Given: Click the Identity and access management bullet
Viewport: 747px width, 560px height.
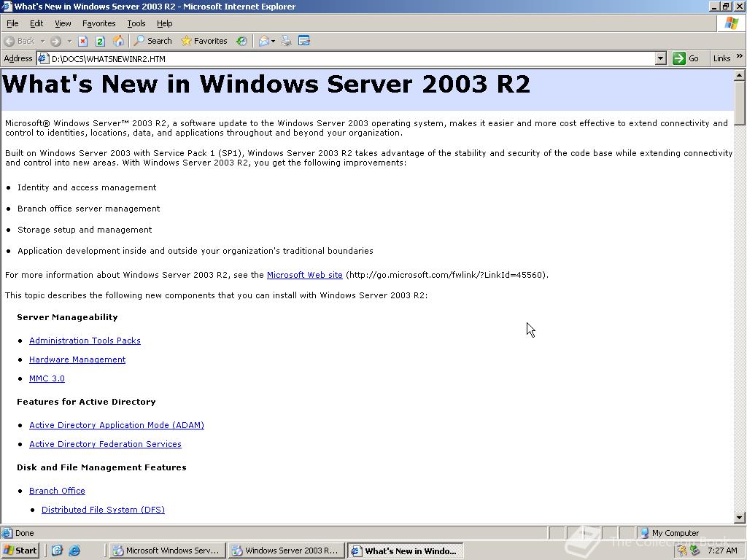Looking at the screenshot, I should (x=87, y=187).
